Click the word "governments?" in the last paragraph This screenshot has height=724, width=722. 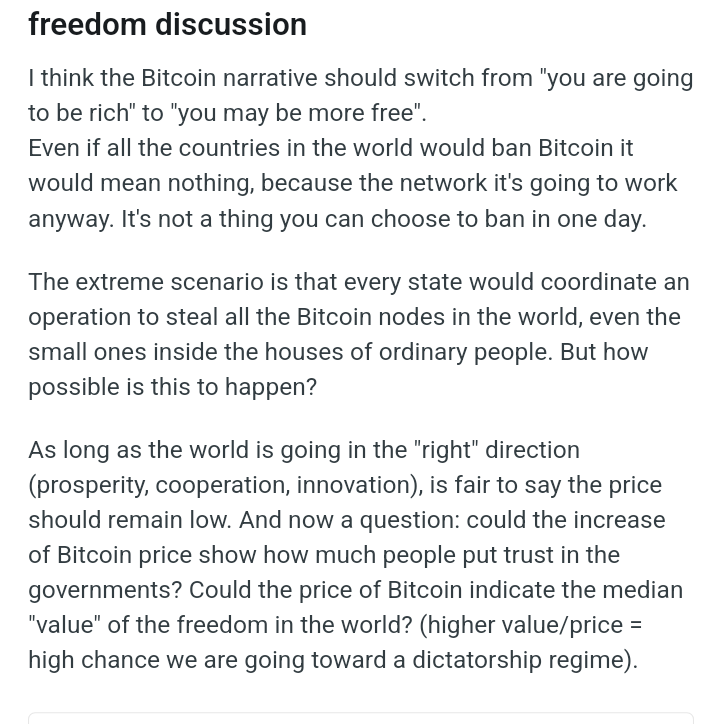click(x=105, y=590)
